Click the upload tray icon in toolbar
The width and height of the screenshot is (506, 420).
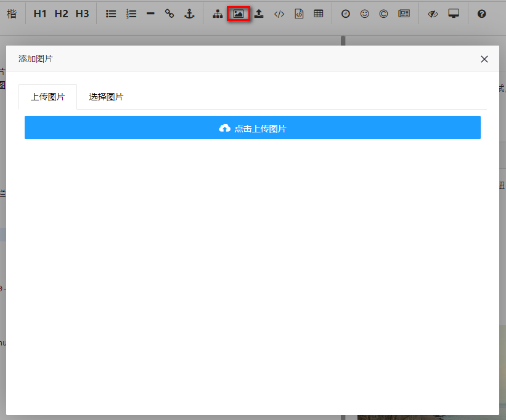tap(259, 14)
